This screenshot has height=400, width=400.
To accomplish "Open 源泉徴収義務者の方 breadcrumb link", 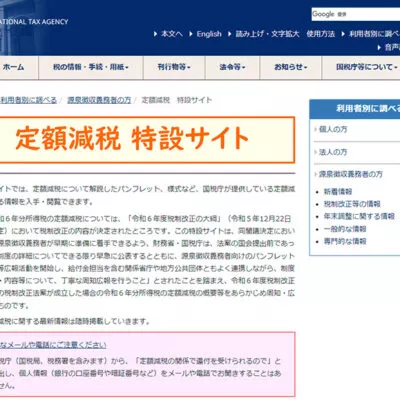I will (99, 100).
